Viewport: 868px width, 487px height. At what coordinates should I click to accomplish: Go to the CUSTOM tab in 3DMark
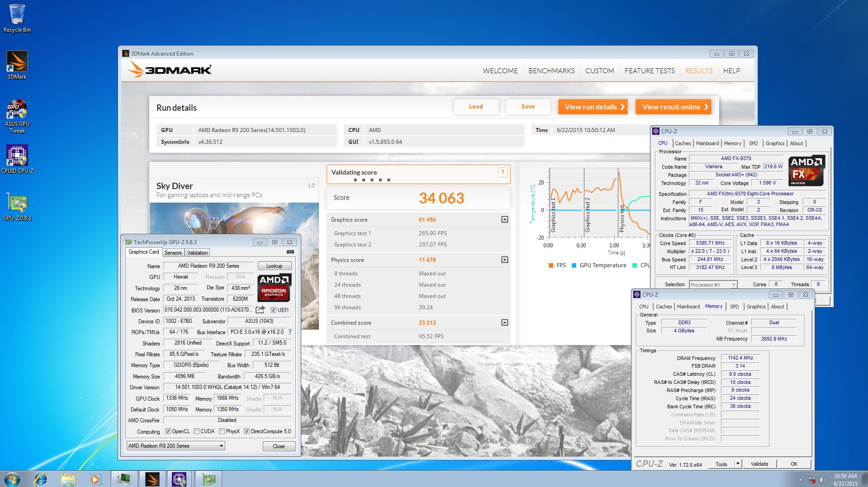pyautogui.click(x=599, y=71)
